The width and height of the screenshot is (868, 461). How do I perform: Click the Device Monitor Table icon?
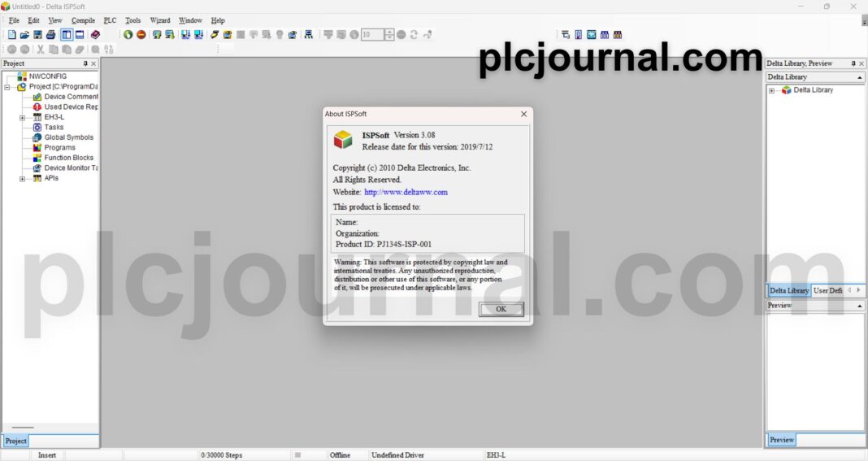tap(37, 167)
